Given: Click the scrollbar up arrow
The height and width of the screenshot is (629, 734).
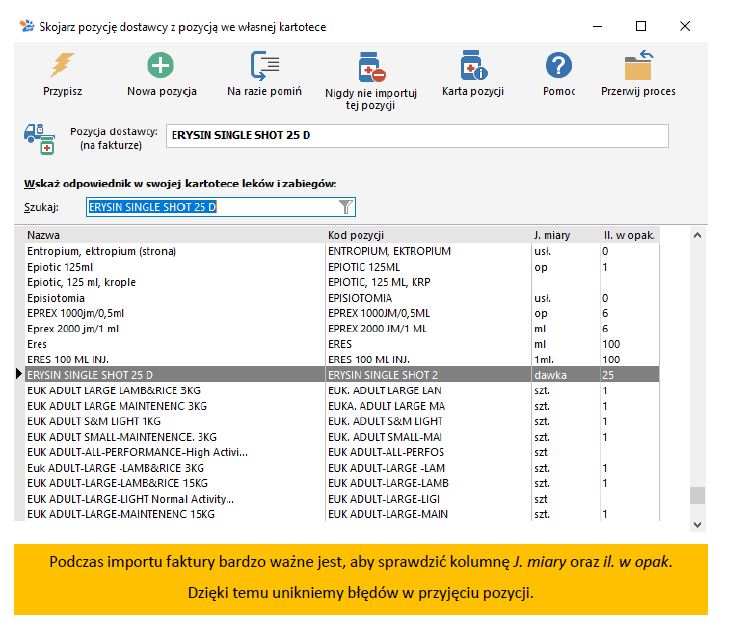Looking at the screenshot, I should (697, 235).
